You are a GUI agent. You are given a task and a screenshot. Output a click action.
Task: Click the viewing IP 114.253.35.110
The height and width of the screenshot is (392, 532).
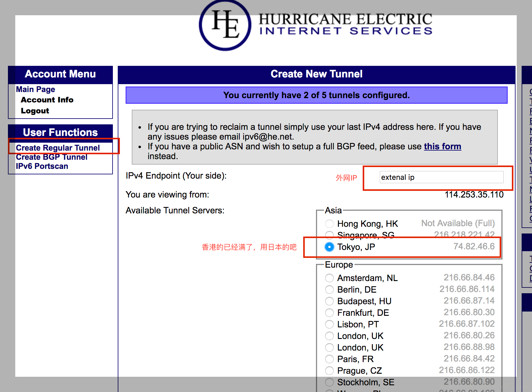click(x=474, y=195)
